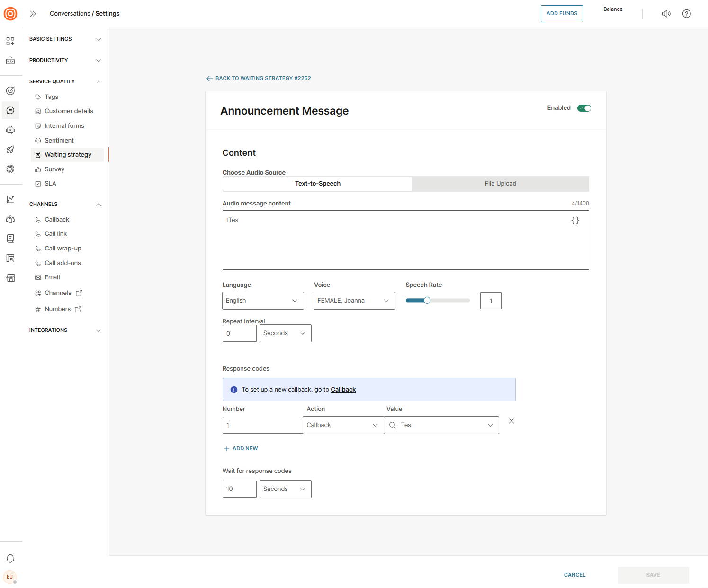The image size is (708, 588).
Task: Insert placeholder via curly braces icon
Action: coord(575,221)
